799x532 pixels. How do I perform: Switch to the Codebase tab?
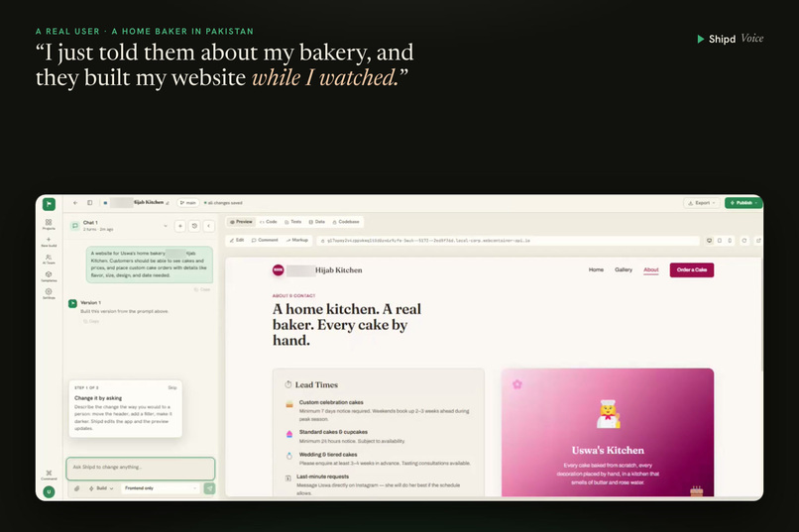point(346,222)
